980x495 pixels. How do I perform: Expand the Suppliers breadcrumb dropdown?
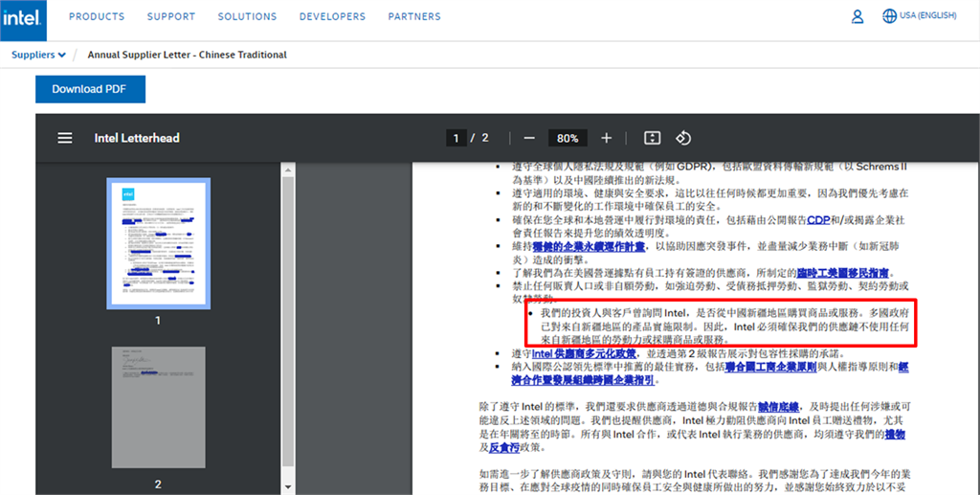[38, 55]
